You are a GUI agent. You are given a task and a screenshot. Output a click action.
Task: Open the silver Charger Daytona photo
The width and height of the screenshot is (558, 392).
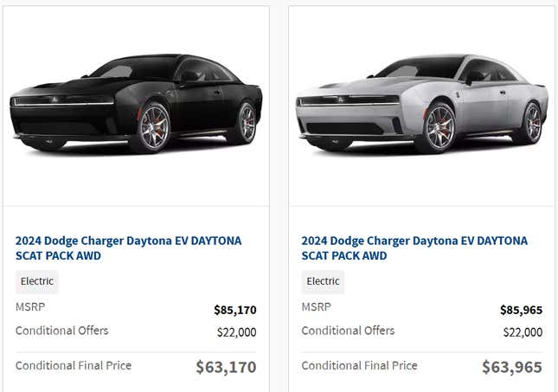(422, 104)
